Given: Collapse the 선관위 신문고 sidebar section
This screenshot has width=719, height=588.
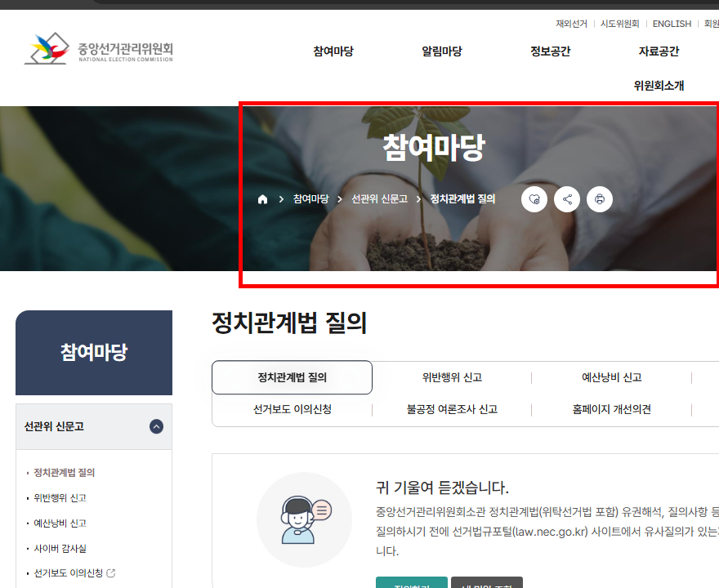Looking at the screenshot, I should [x=154, y=426].
